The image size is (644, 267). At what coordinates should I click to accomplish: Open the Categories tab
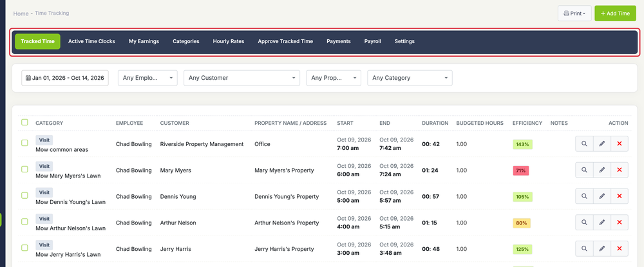pyautogui.click(x=186, y=41)
